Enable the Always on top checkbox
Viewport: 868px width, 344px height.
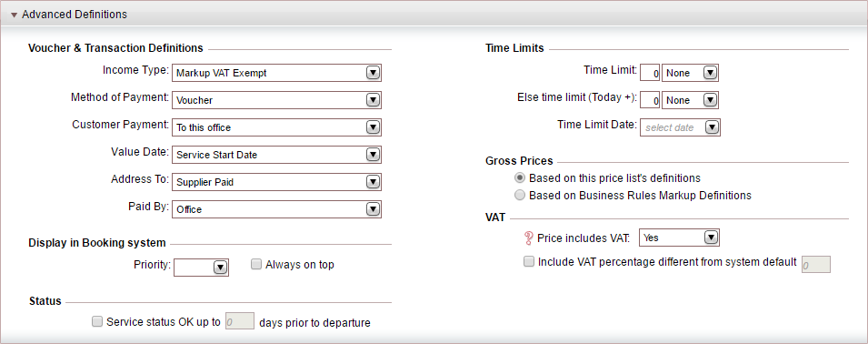coord(255,264)
